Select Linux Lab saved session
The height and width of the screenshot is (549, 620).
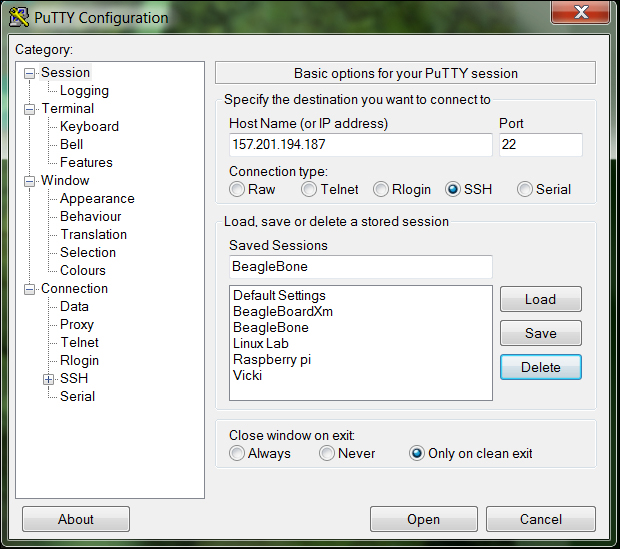click(261, 343)
